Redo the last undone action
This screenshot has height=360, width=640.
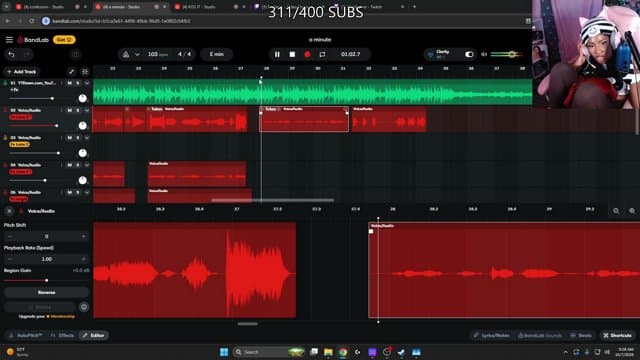(27, 54)
